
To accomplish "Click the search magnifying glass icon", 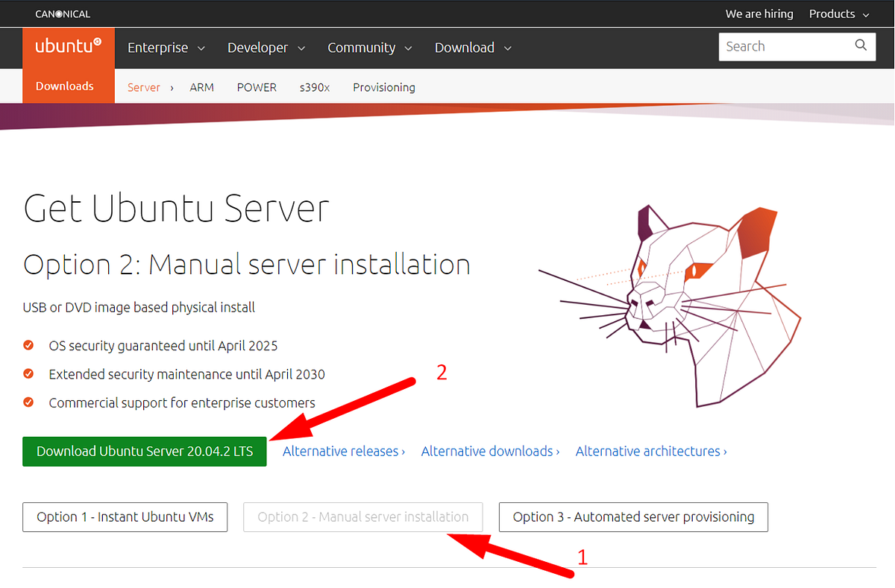I will (x=860, y=45).
